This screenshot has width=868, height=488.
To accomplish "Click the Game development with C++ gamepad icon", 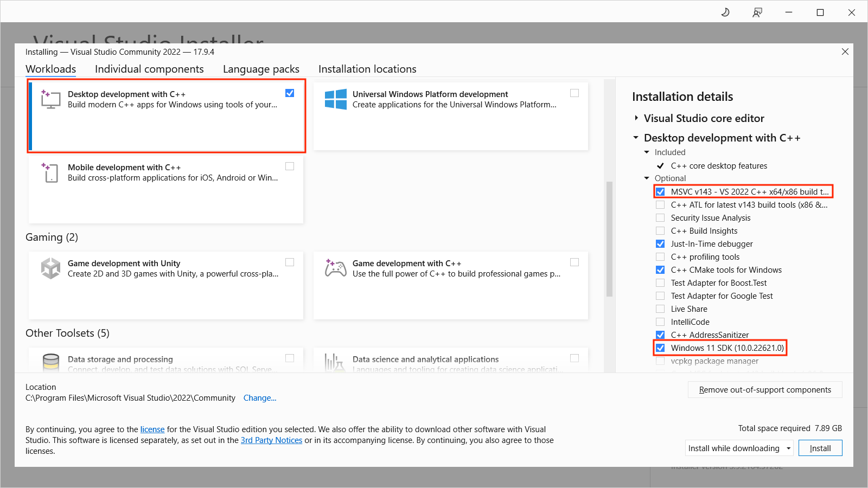I will pos(335,268).
